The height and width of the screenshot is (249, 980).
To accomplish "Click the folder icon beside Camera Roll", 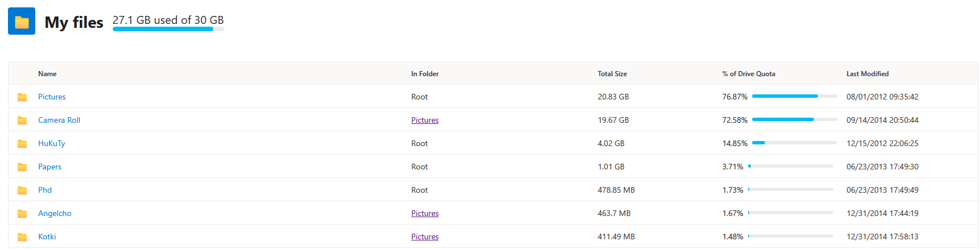I will coord(22,121).
